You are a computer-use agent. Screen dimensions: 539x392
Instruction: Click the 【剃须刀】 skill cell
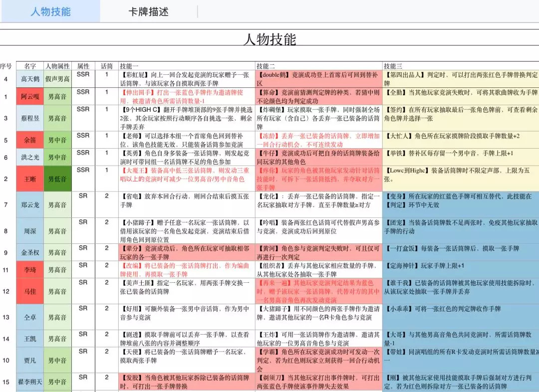[x=319, y=382]
